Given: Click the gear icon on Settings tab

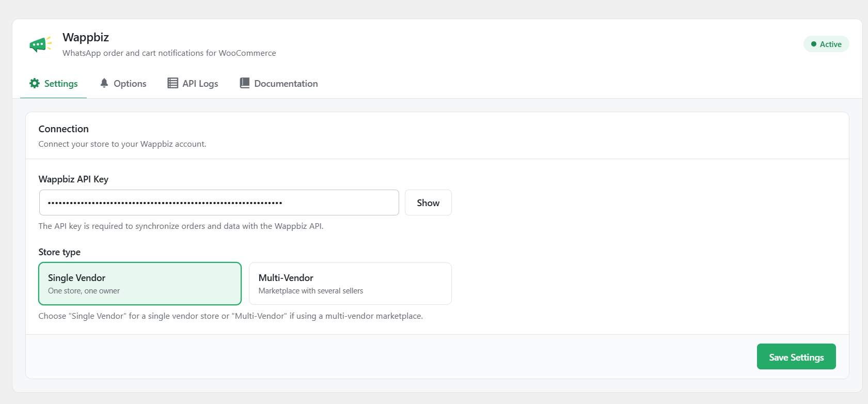Looking at the screenshot, I should [x=35, y=83].
